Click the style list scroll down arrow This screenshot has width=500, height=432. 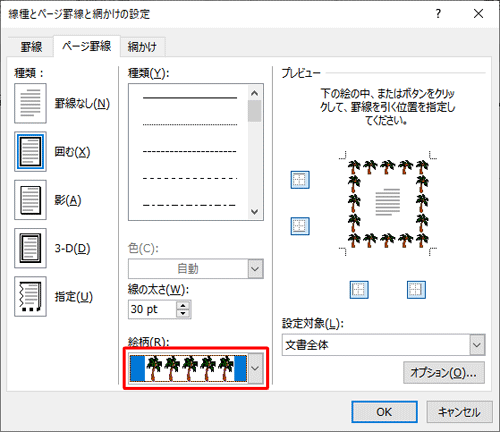[255, 212]
